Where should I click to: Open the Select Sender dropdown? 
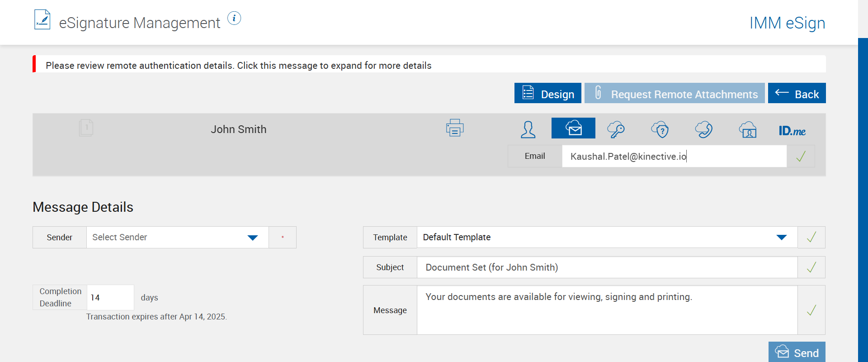(x=177, y=238)
